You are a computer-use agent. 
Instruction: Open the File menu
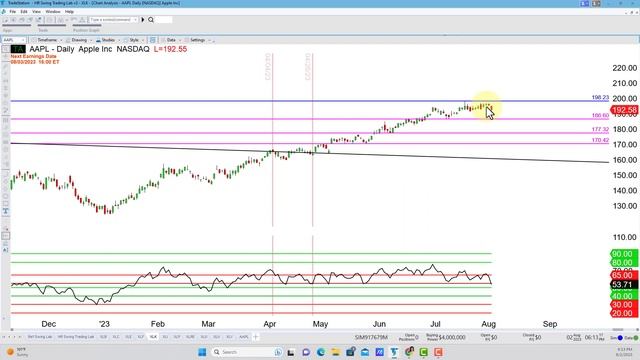tap(13, 11)
